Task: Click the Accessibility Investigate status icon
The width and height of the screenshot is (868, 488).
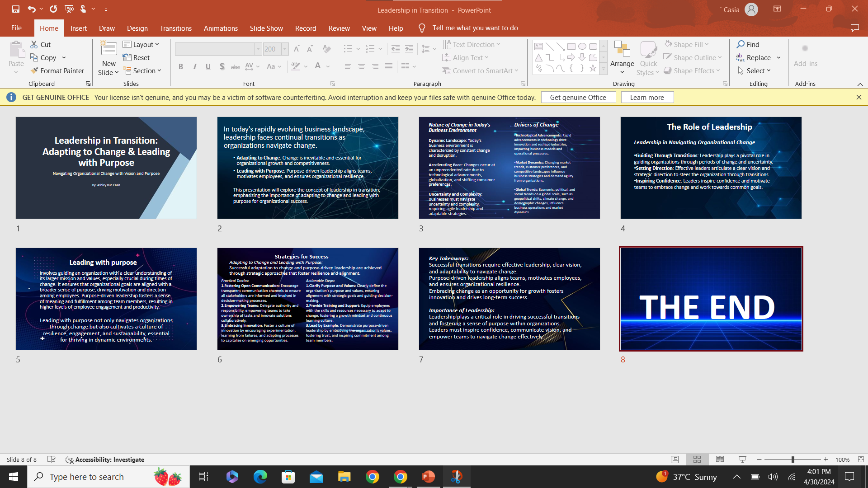Action: (x=69, y=460)
